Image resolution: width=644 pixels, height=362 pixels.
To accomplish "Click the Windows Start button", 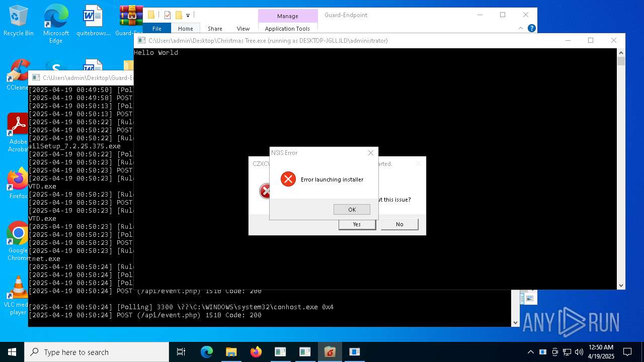I will tap(12, 352).
